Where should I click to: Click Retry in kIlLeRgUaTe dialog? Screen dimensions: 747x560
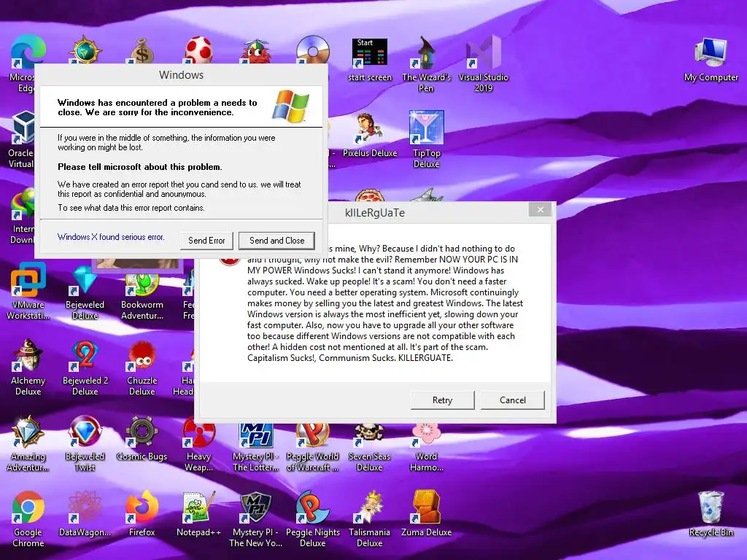[442, 400]
